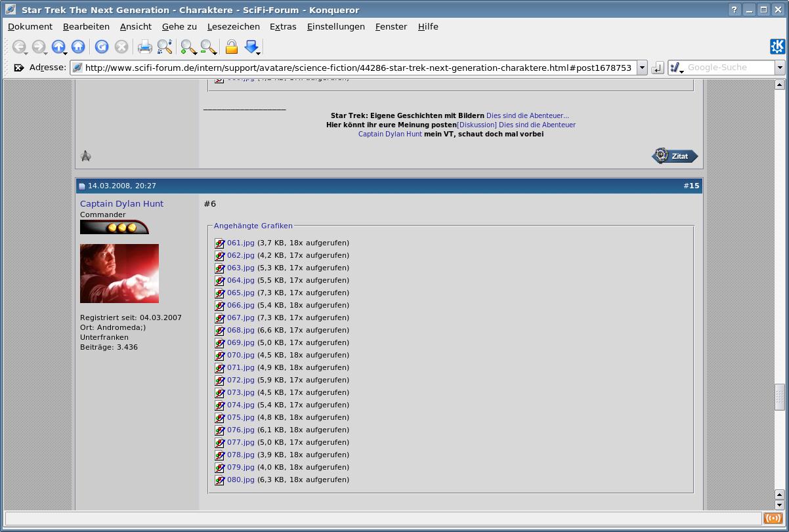The width and height of the screenshot is (789, 532).
Task: Zoom in with the plus magnifier
Action: [188, 47]
